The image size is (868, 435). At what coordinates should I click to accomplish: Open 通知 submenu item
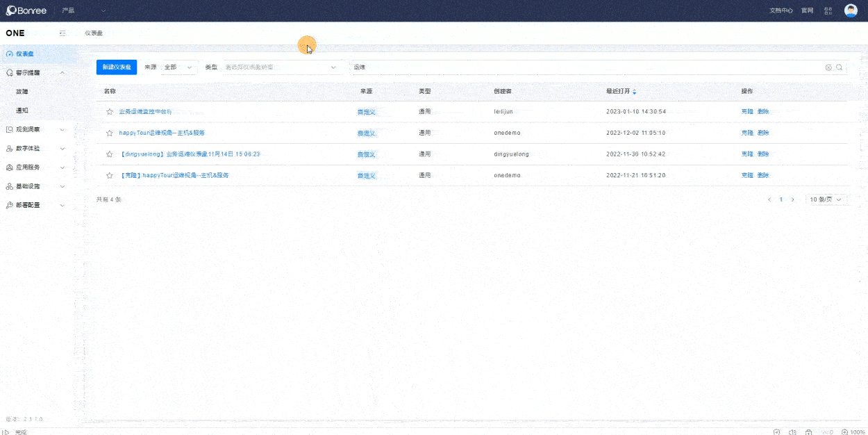pyautogui.click(x=22, y=110)
